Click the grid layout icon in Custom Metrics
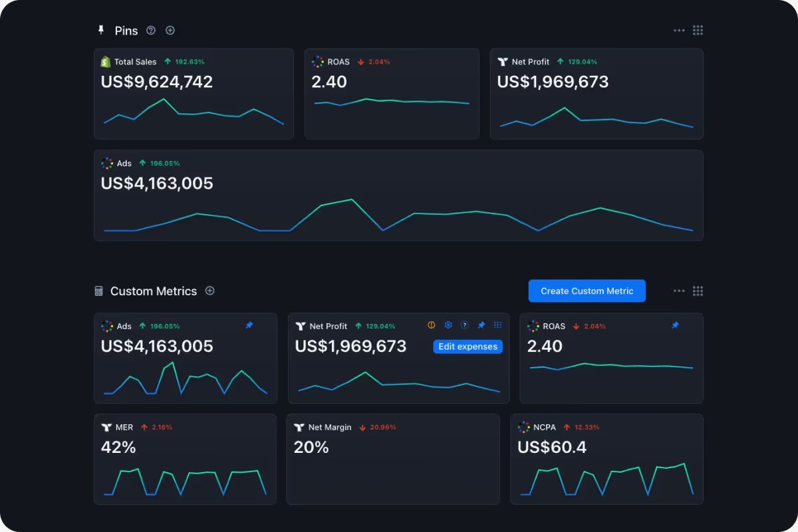 [x=698, y=291]
